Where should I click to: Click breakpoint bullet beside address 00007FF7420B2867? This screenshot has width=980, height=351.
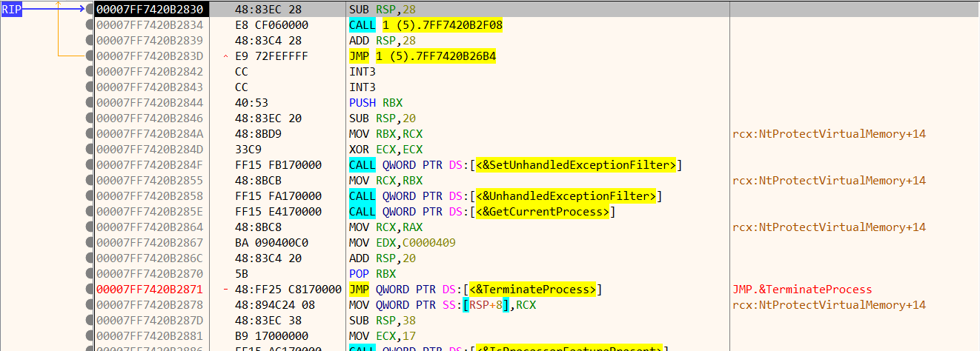90,243
